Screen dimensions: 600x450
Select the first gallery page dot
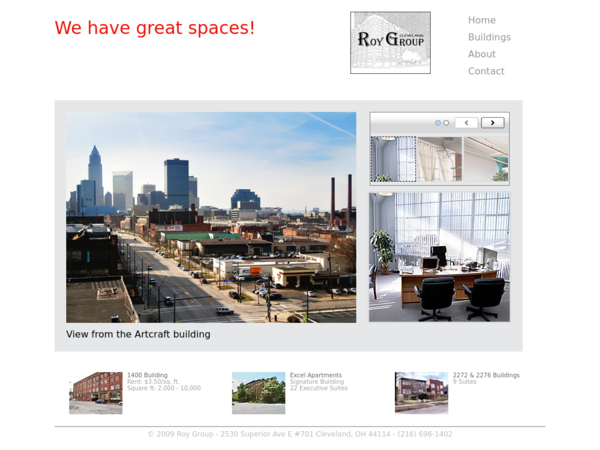tap(438, 123)
